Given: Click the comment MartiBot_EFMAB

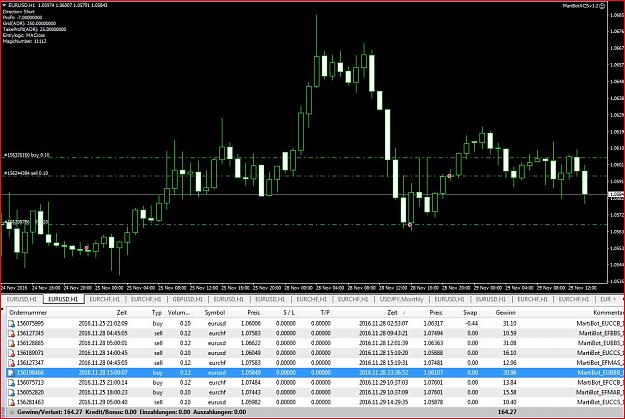Looking at the screenshot, I should (x=600, y=393).
